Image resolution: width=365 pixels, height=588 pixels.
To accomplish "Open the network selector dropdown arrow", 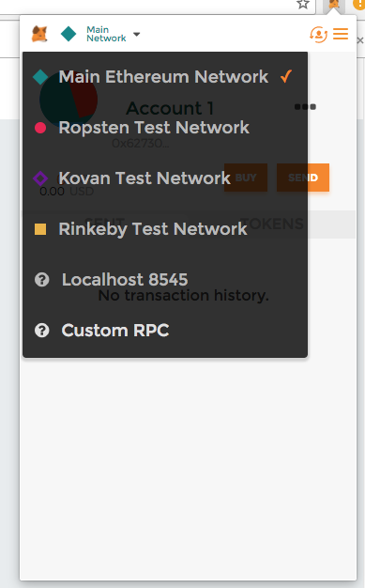I will [x=136, y=34].
